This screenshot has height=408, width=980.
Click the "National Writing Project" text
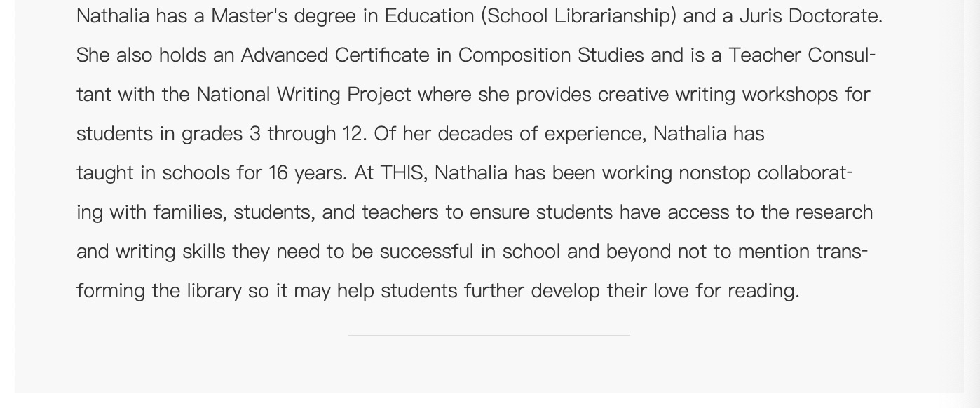304,94
